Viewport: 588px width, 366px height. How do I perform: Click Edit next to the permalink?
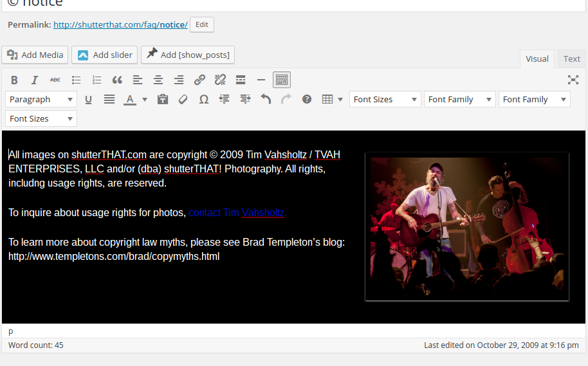click(x=201, y=24)
